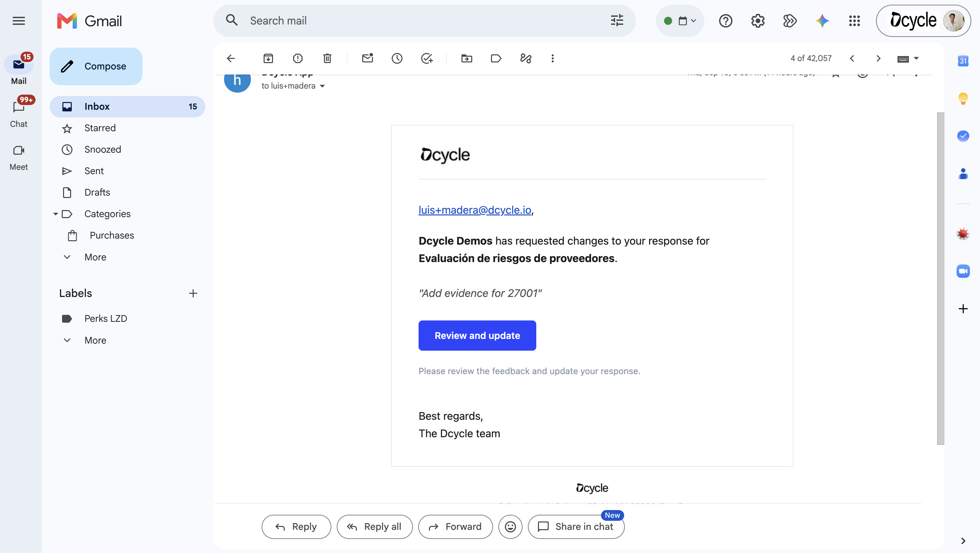Add email to Tasks

pyautogui.click(x=427, y=58)
